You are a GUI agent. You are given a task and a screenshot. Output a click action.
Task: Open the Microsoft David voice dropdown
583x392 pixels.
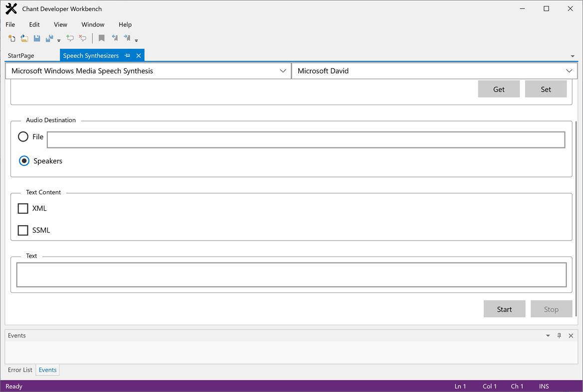tap(569, 70)
